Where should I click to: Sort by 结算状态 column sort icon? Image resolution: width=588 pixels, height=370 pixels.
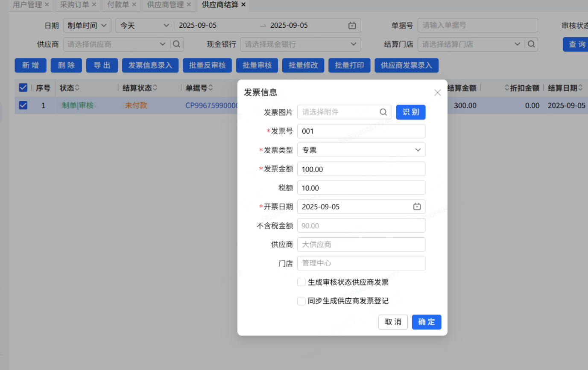[x=155, y=88]
